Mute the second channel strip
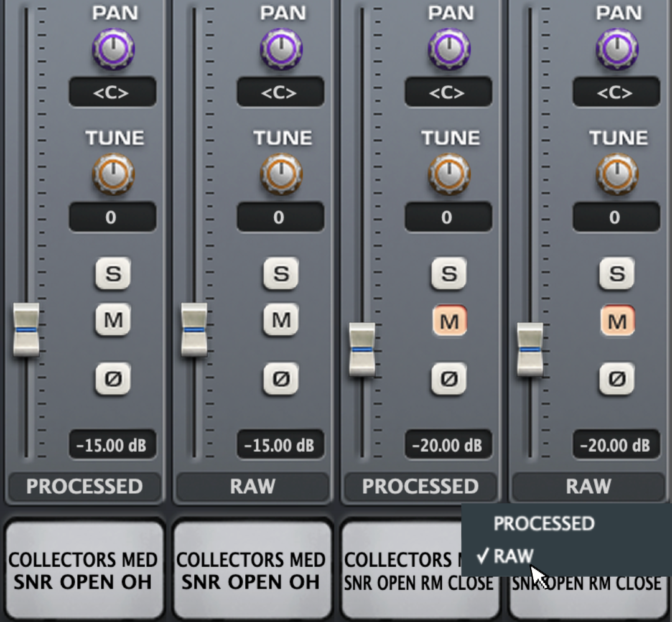Image resolution: width=672 pixels, height=622 pixels. click(281, 320)
